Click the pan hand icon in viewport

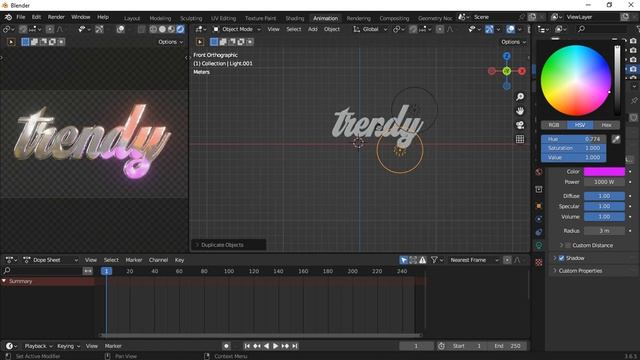click(520, 111)
